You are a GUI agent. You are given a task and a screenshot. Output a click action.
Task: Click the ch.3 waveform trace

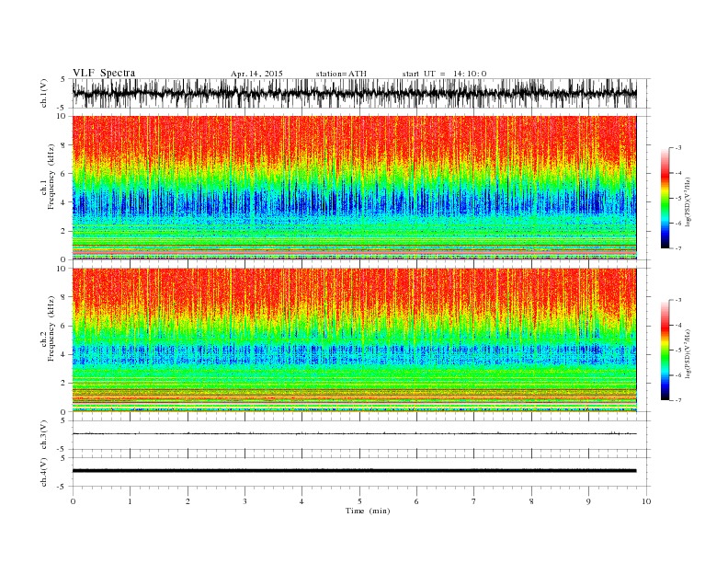pyautogui.click(x=354, y=433)
